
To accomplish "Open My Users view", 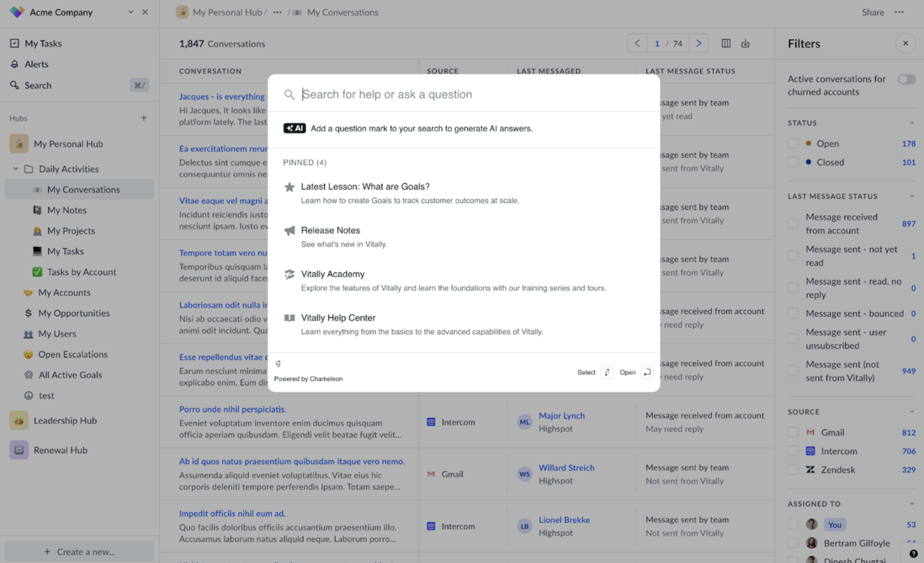I will click(x=57, y=333).
